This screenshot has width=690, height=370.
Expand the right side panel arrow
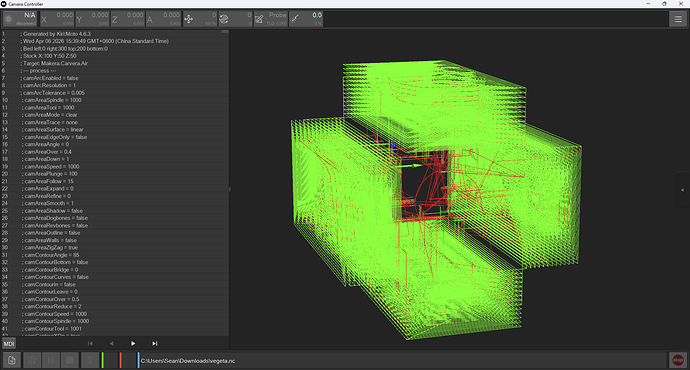[683, 190]
